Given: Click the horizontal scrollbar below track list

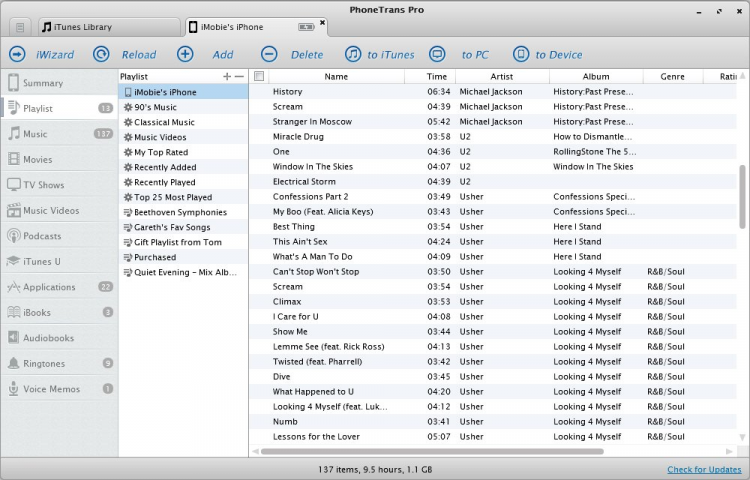Looking at the screenshot, I should coord(430,451).
